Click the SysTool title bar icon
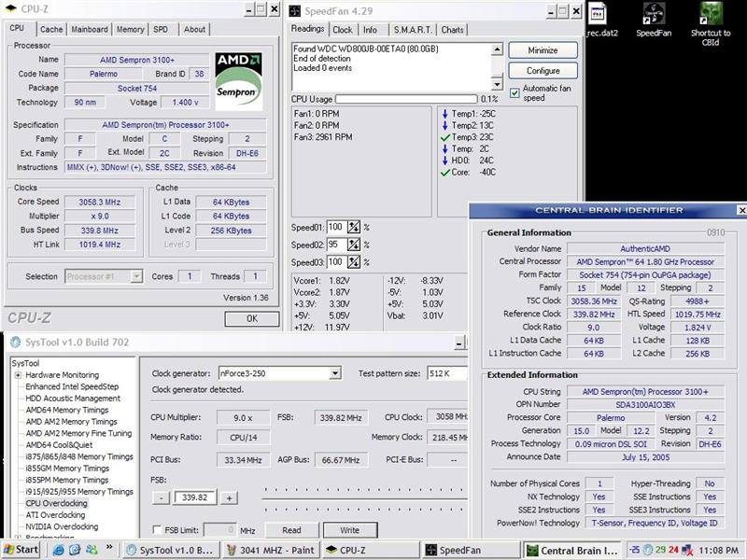Screen dimensions: 747x560 [16, 342]
